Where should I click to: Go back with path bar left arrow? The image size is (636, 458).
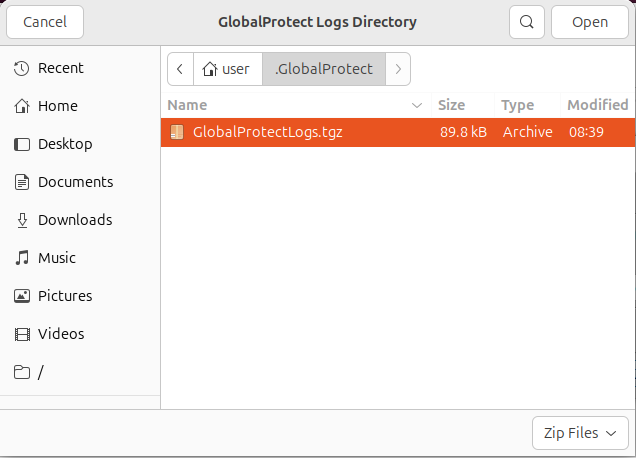point(180,69)
